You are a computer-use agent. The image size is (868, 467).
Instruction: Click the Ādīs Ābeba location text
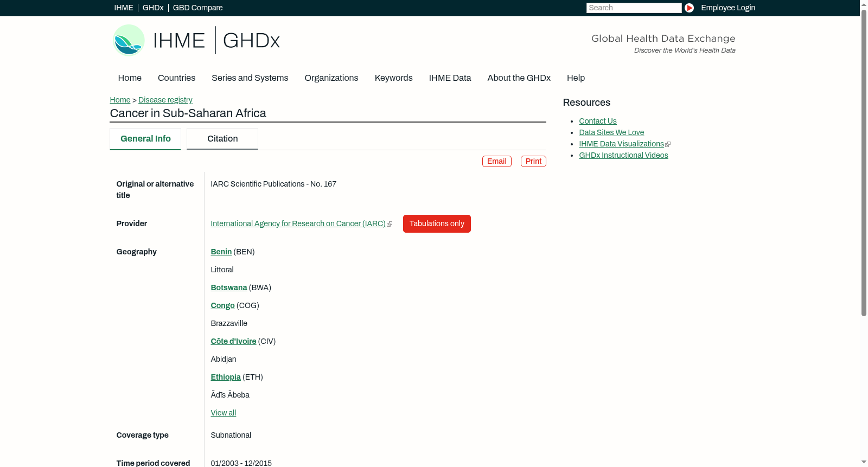tap(230, 395)
